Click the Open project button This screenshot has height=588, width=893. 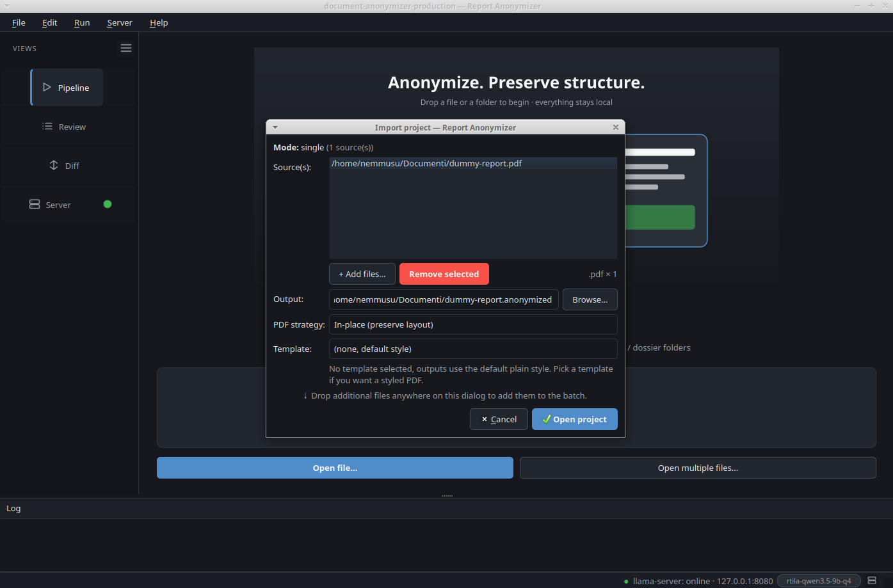(x=575, y=419)
